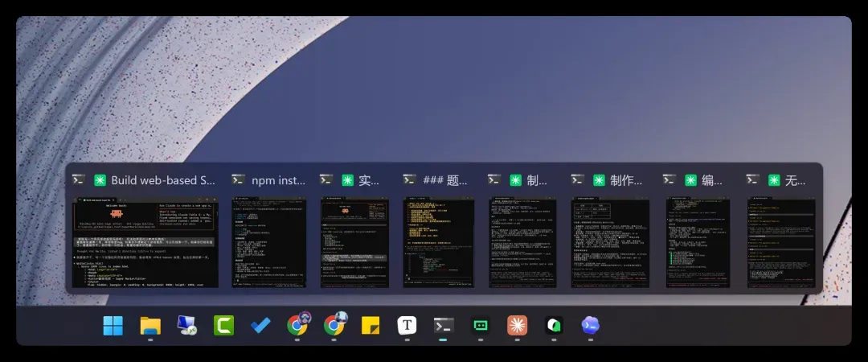This screenshot has height=362, width=868.
Task: Open the black-and-green leaf app icon
Action: (554, 326)
